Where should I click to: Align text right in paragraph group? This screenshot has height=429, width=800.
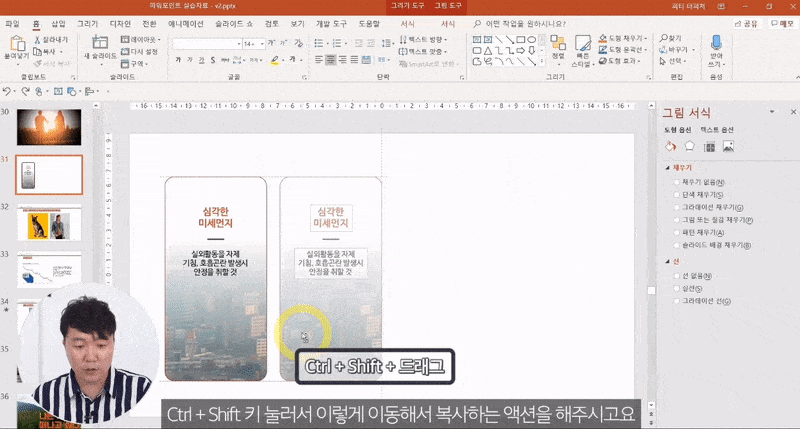[342, 60]
